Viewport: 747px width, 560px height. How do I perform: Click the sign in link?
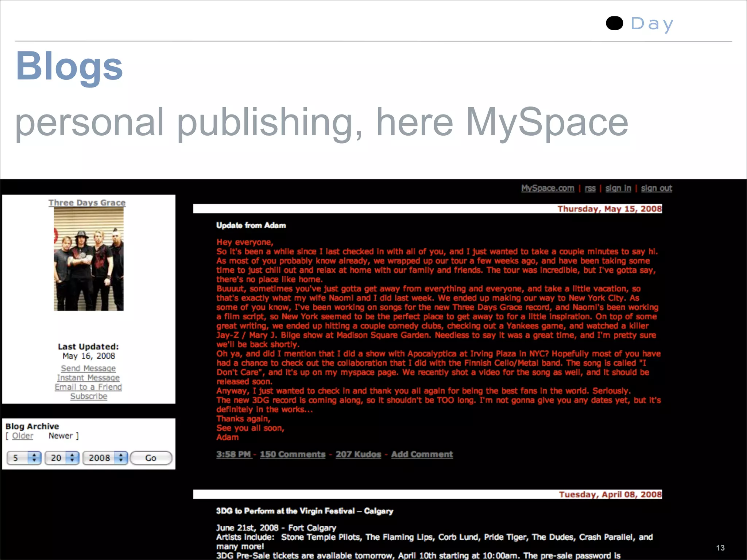[x=618, y=188]
